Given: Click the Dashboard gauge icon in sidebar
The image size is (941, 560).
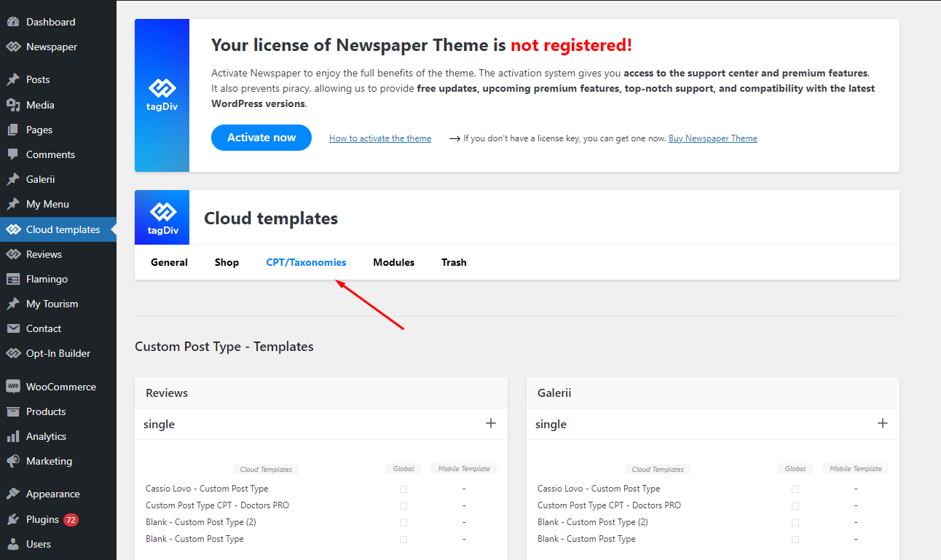Looking at the screenshot, I should point(13,22).
